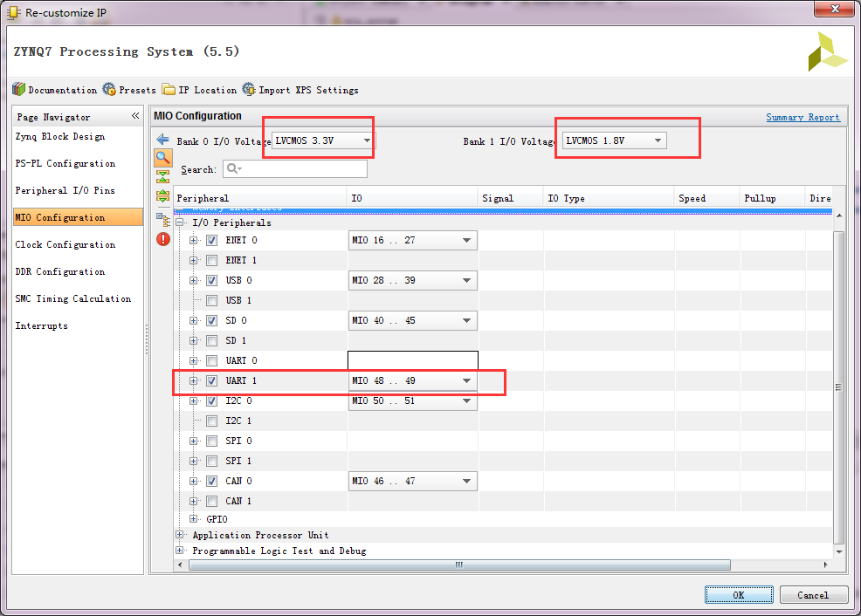Click the Import XPS Settings gear icon

[x=249, y=89]
